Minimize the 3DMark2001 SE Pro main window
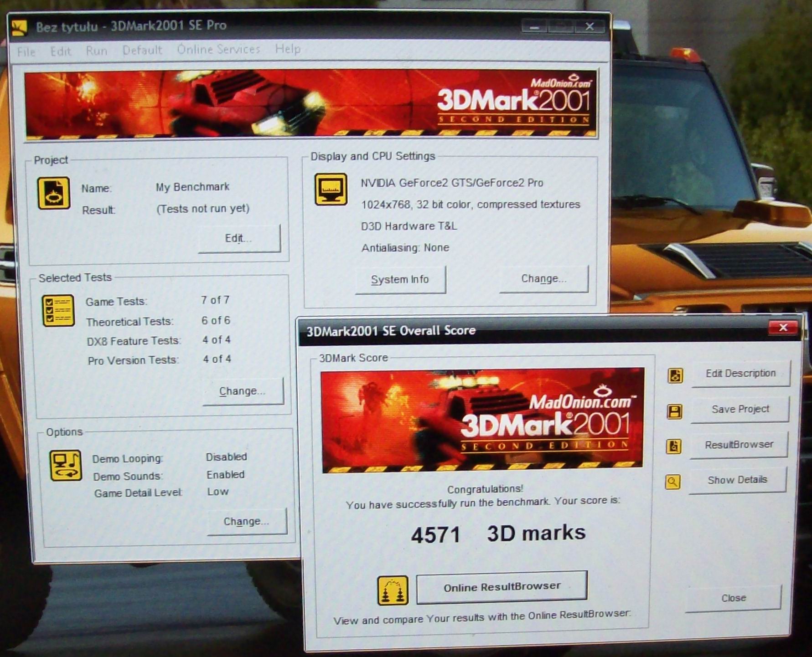812x657 pixels. 535,27
